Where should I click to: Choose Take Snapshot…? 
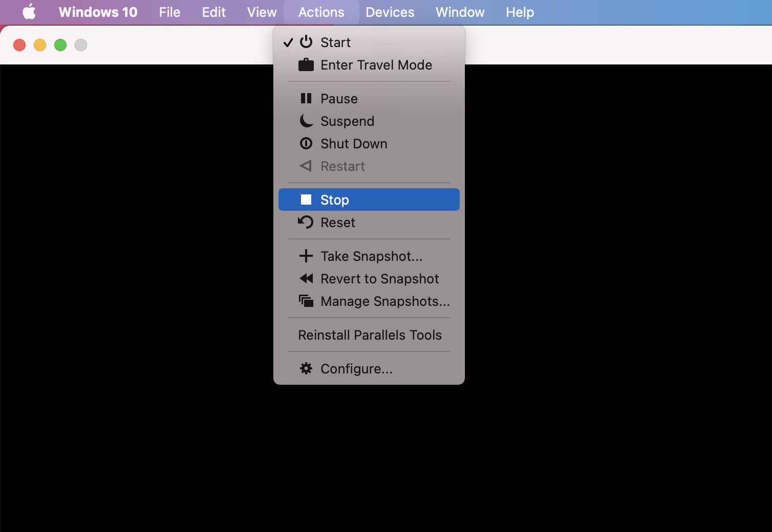[369, 256]
